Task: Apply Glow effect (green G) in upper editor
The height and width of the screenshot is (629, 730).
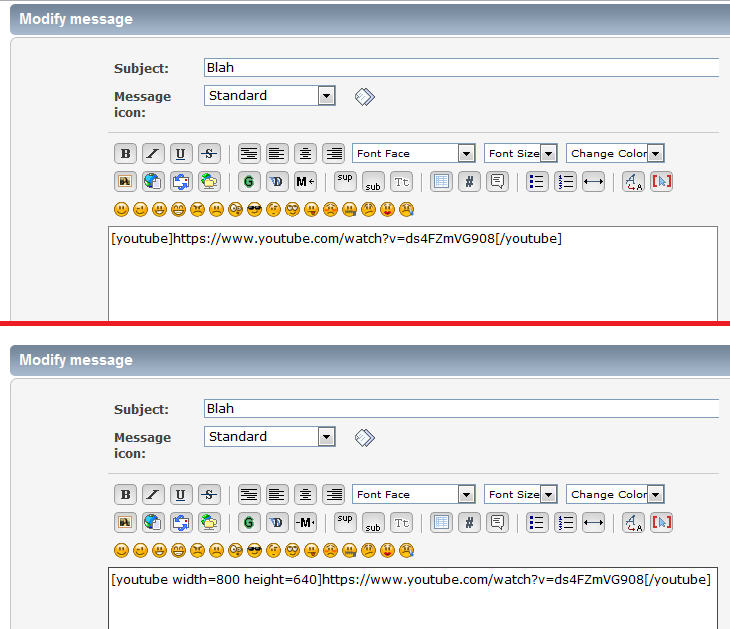Action: pyautogui.click(x=249, y=182)
